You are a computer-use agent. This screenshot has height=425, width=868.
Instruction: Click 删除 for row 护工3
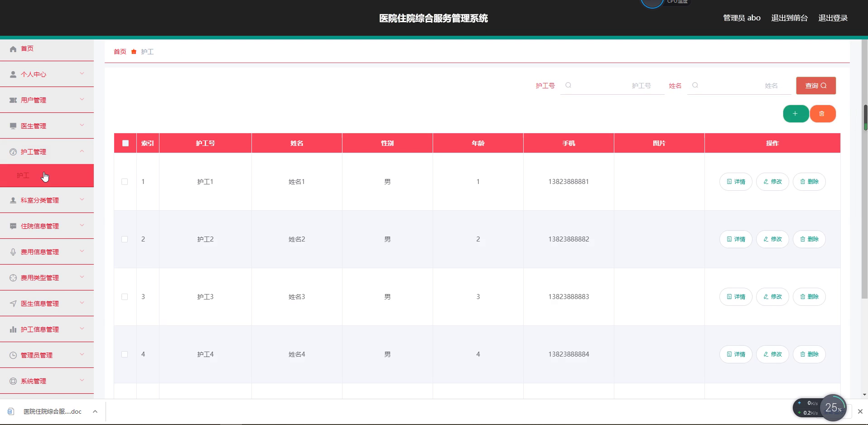[809, 297]
